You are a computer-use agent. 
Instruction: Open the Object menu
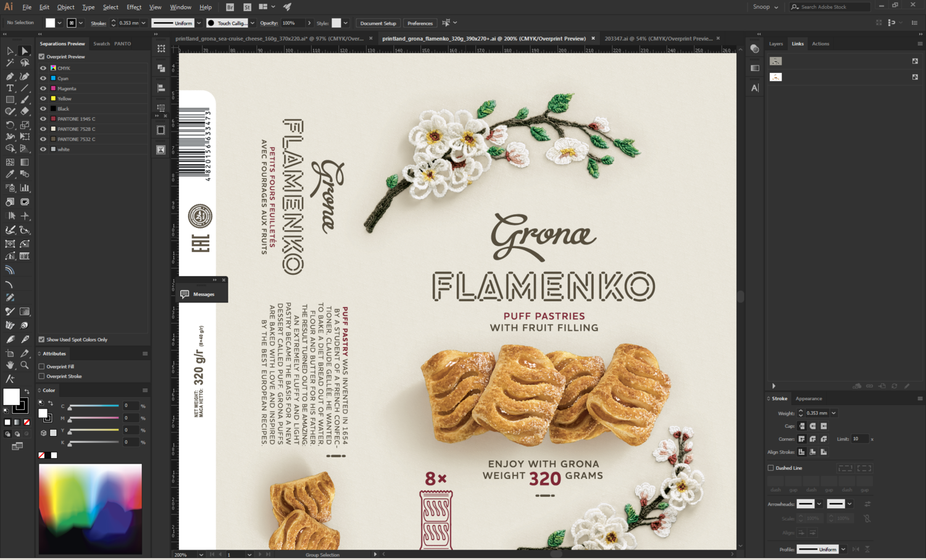tap(65, 7)
